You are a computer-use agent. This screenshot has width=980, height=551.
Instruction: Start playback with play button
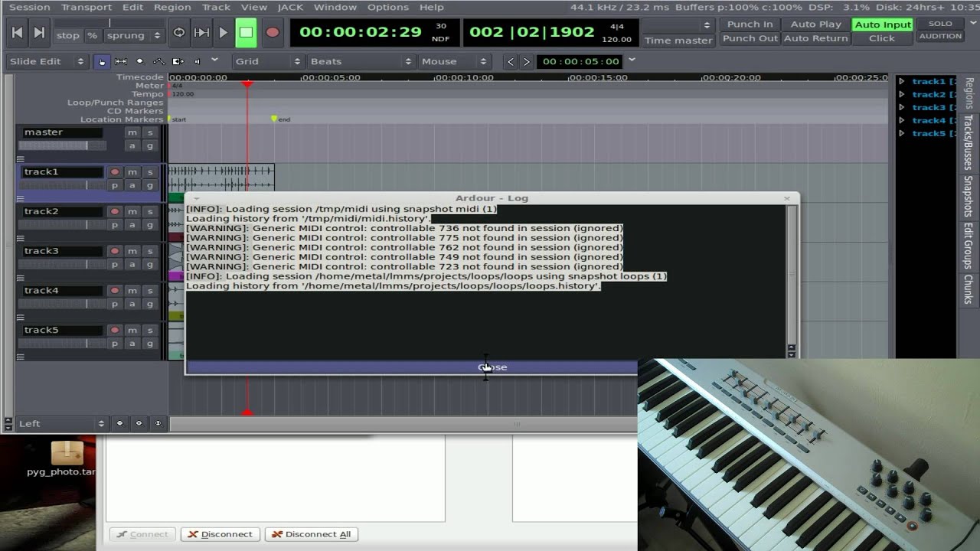(x=224, y=32)
